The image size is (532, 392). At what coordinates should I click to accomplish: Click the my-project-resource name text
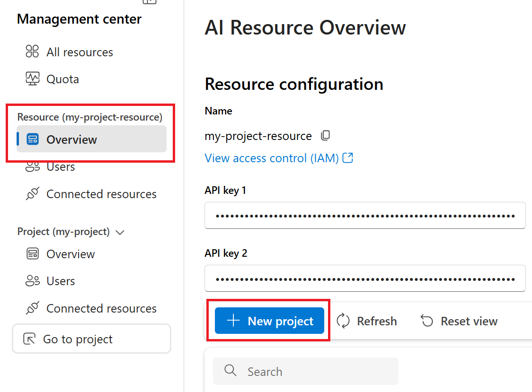(x=258, y=136)
